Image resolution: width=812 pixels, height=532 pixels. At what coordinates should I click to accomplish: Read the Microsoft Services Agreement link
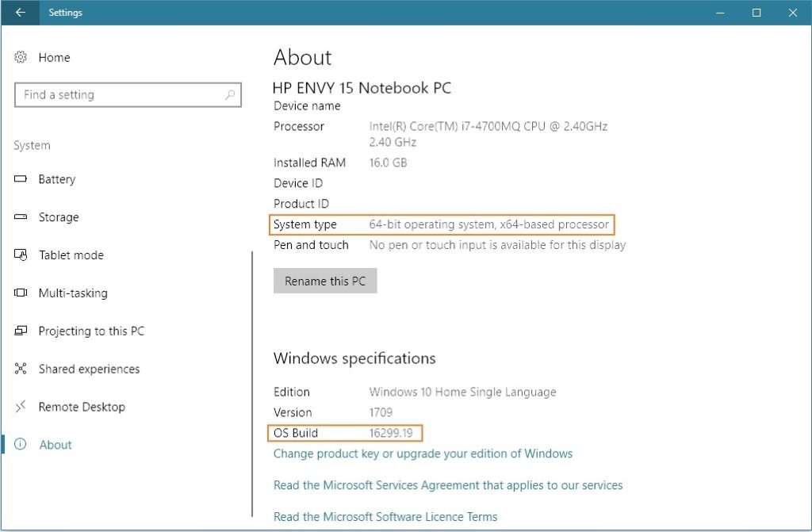[x=448, y=485]
